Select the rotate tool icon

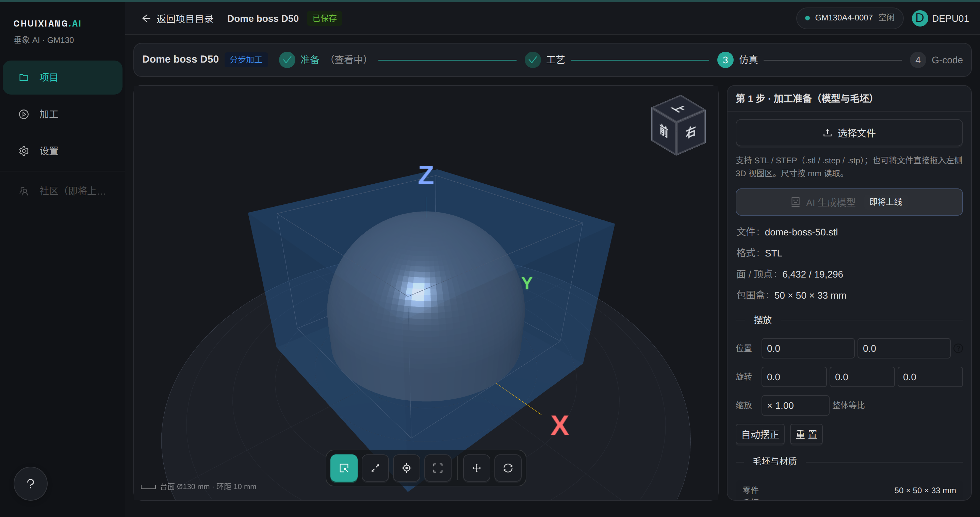(508, 468)
